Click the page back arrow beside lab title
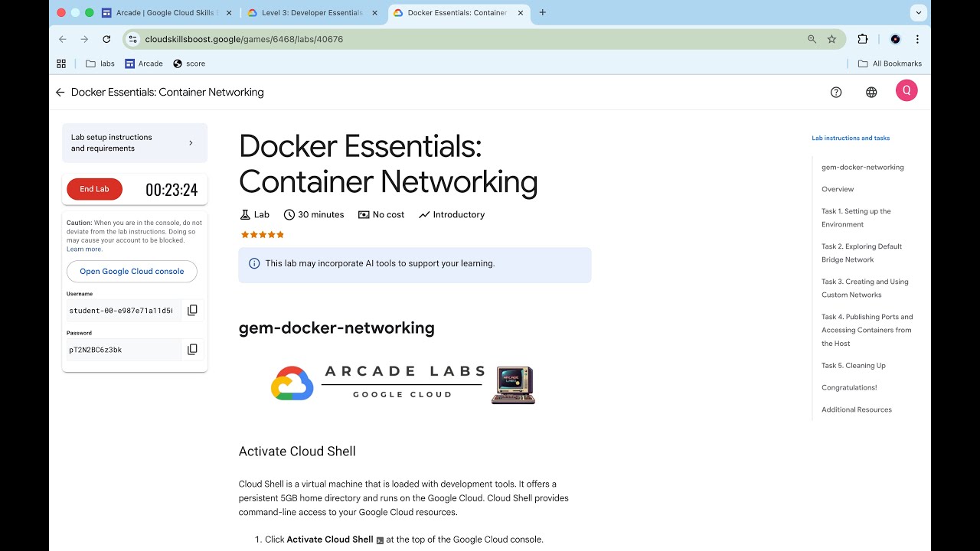 click(x=60, y=92)
